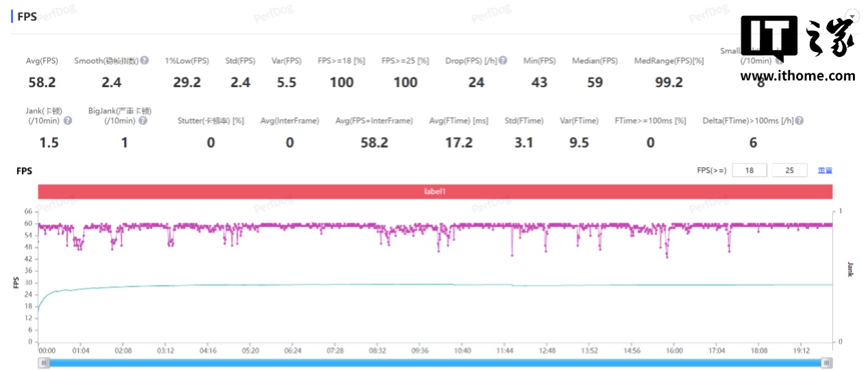Open help icon for Jank (/10min)
Image resolution: width=868 pixels, height=370 pixels.
click(x=68, y=121)
